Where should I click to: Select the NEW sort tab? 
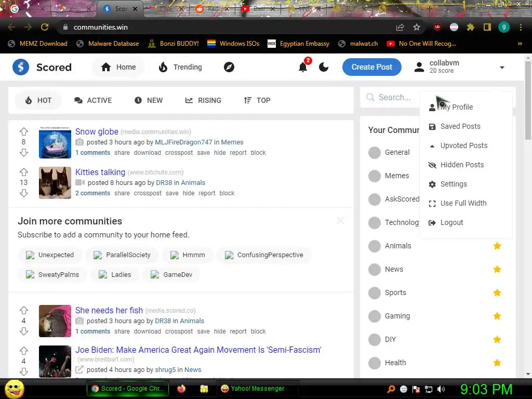click(149, 100)
